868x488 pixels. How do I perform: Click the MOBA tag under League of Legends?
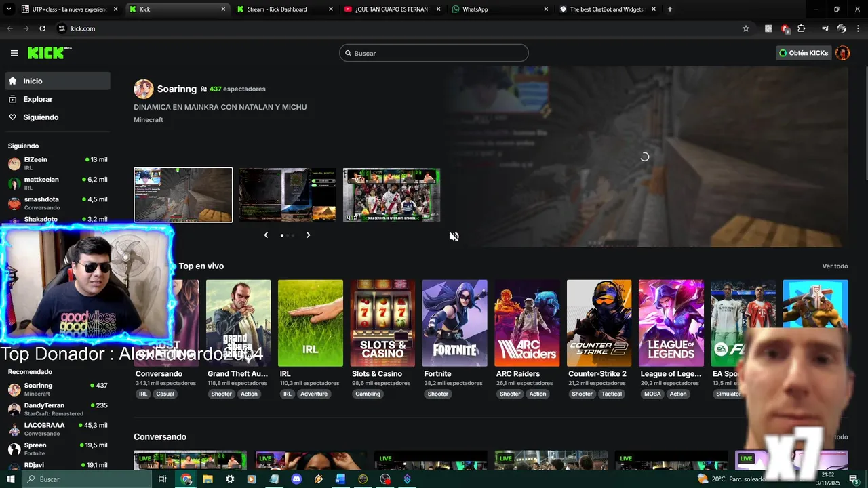tap(653, 394)
